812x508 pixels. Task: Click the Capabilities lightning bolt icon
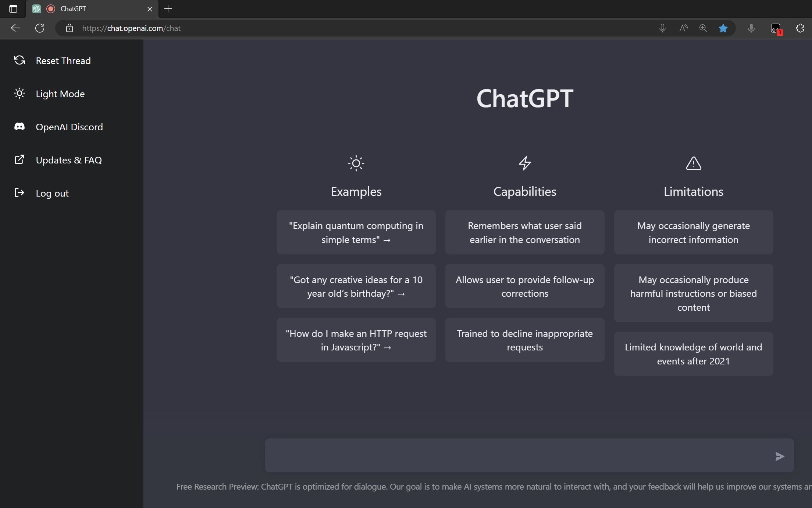[524, 163]
